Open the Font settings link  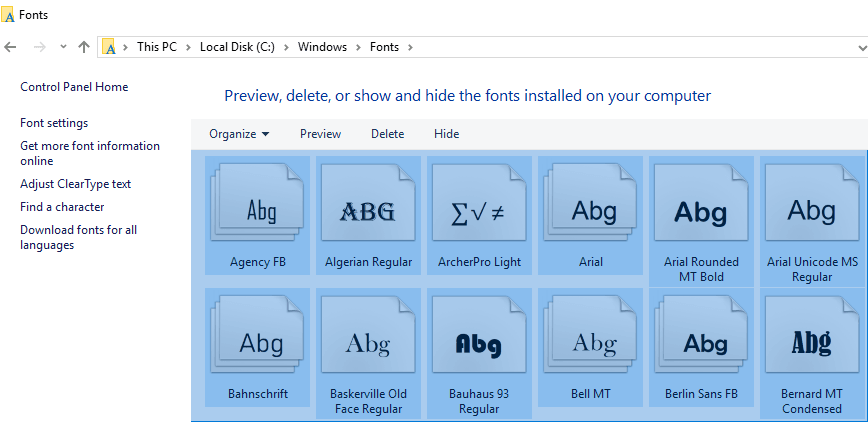tap(54, 123)
